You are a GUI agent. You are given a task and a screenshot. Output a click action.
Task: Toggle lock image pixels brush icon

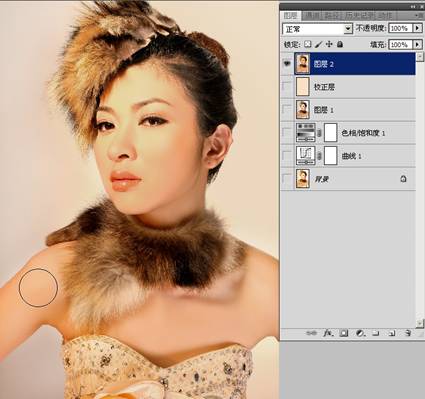tap(319, 44)
